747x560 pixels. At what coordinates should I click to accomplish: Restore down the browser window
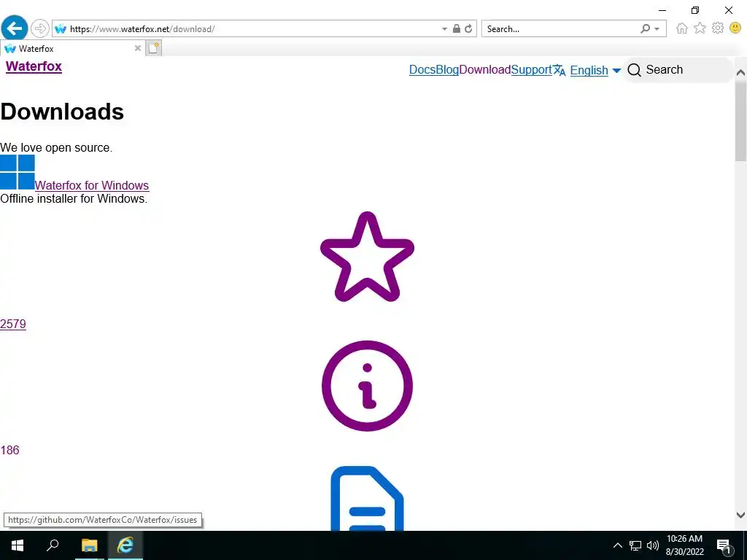click(695, 10)
